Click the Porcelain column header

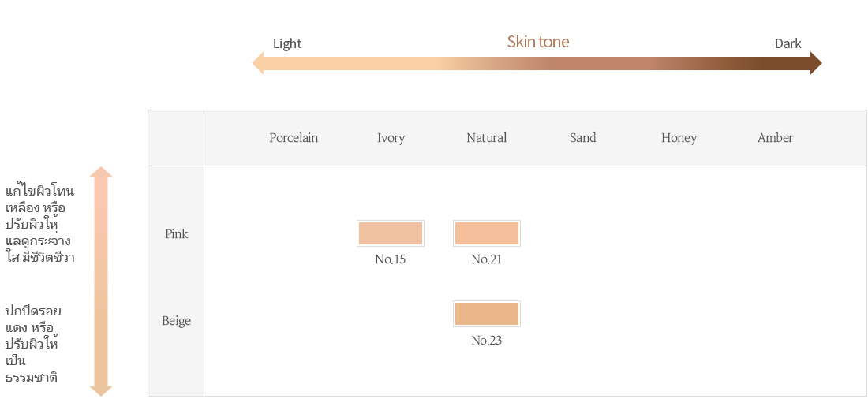pyautogui.click(x=294, y=138)
